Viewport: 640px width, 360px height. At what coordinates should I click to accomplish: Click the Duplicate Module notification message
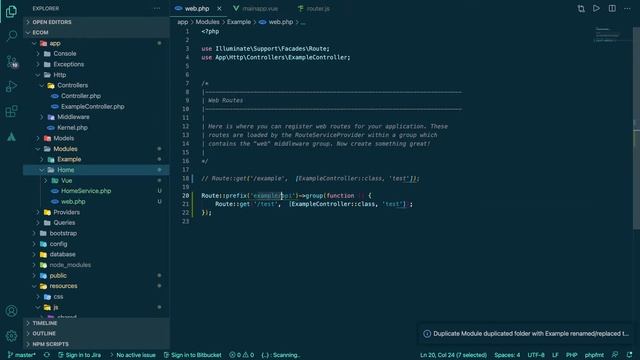[531, 334]
